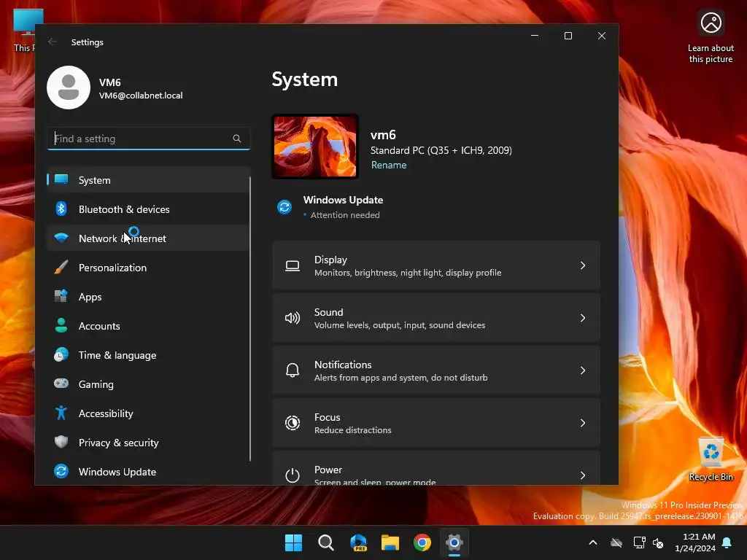747x560 pixels.
Task: Click the notification bell in taskbar corner
Action: (x=727, y=542)
